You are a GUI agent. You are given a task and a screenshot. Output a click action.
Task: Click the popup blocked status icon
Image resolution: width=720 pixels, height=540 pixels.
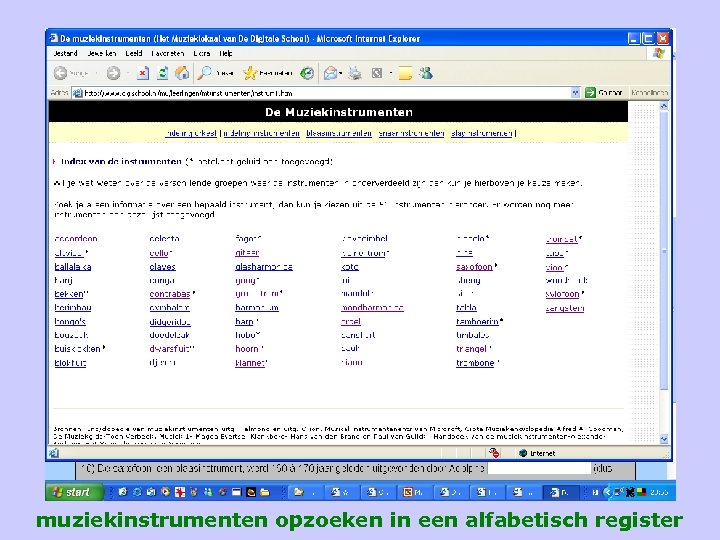[494, 453]
